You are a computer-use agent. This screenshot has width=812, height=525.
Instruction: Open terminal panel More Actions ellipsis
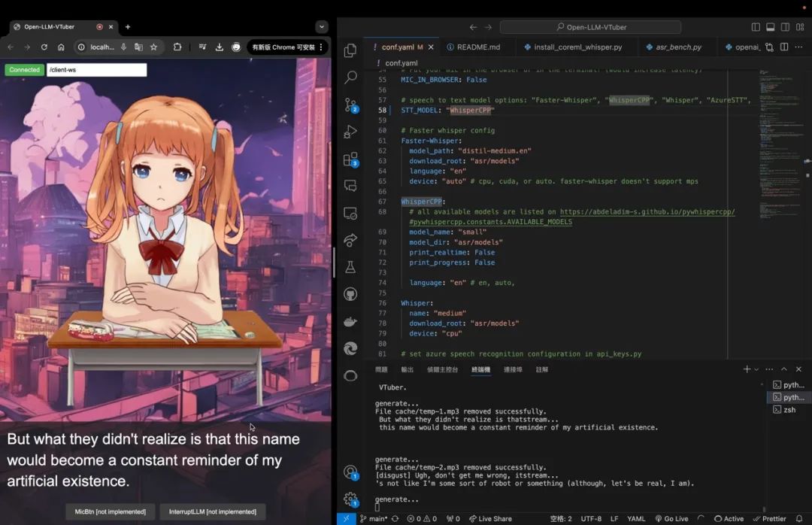[x=769, y=369]
